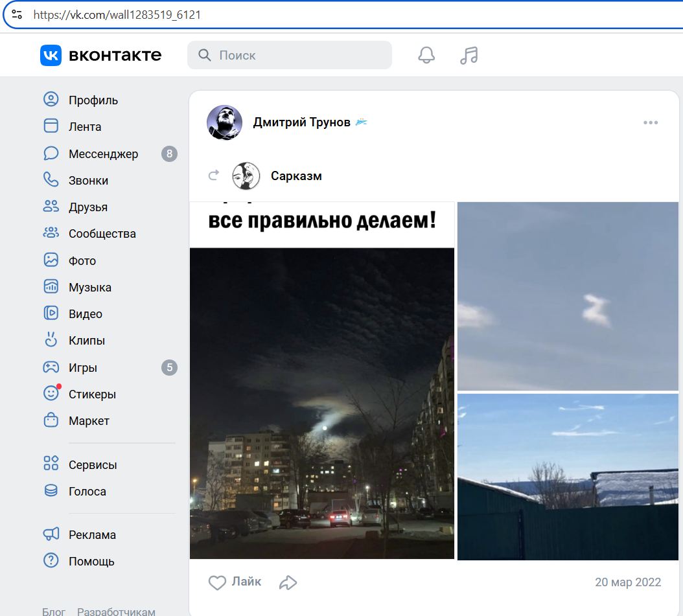Click the Дмитрий Трунов author name
The width and height of the screenshot is (683, 616).
[x=301, y=122]
